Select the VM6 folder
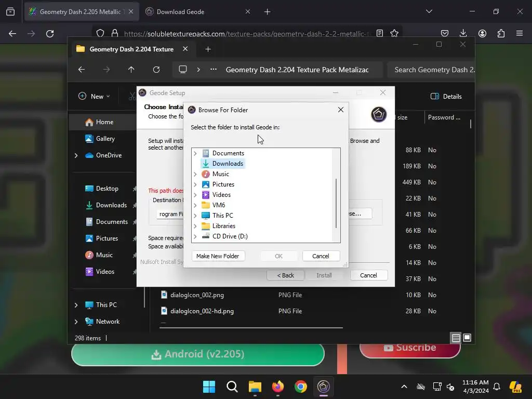Image resolution: width=532 pixels, height=399 pixels. tap(219, 205)
